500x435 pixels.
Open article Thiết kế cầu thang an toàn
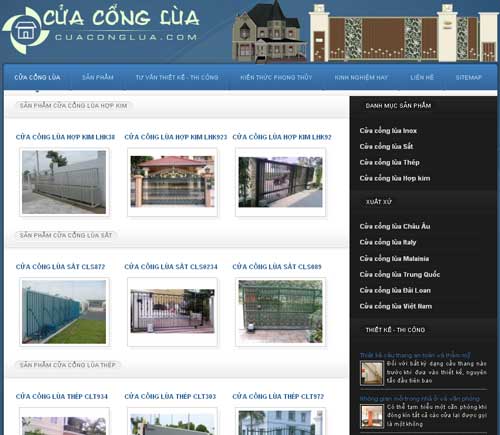tap(415, 355)
